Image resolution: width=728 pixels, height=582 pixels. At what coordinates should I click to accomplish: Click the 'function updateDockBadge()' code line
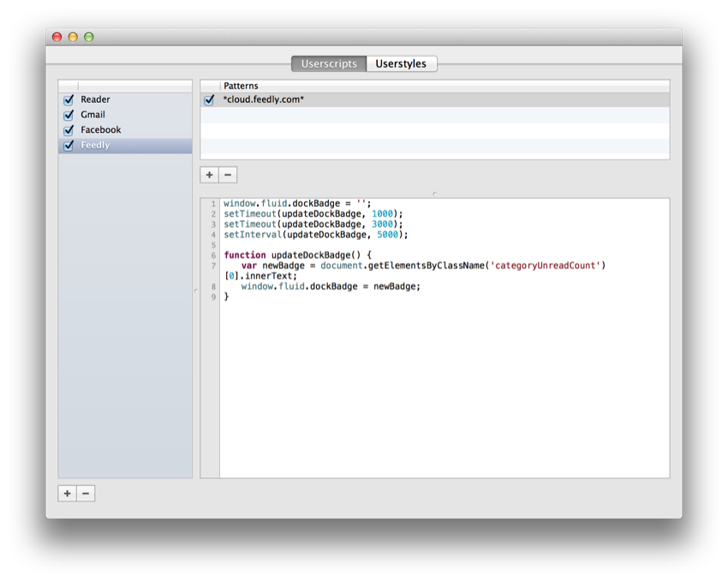pyautogui.click(x=297, y=255)
